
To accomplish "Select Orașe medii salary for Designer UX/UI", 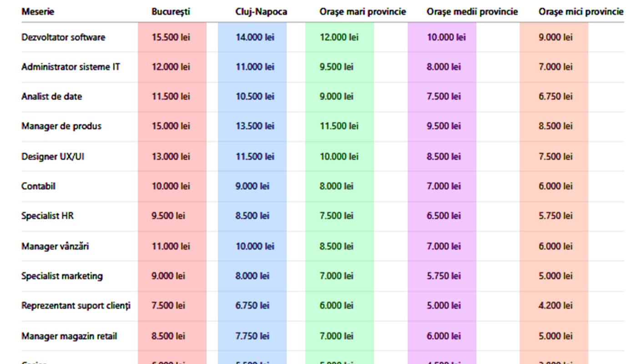I will (x=444, y=157).
